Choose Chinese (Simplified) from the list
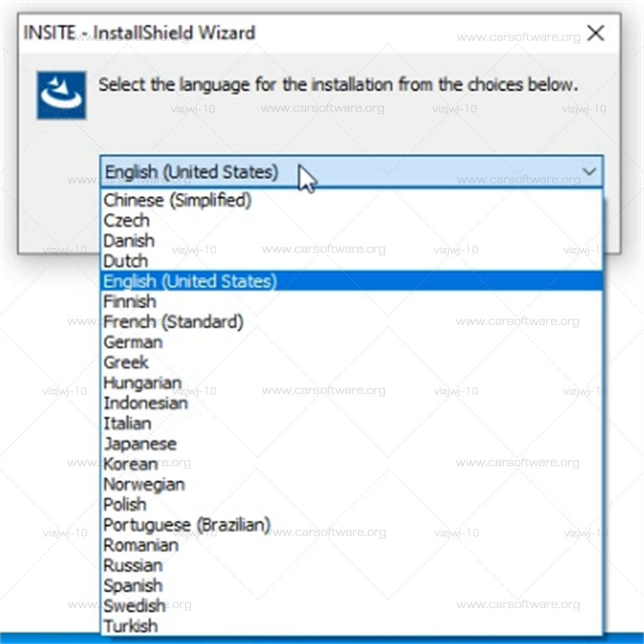 (352, 200)
